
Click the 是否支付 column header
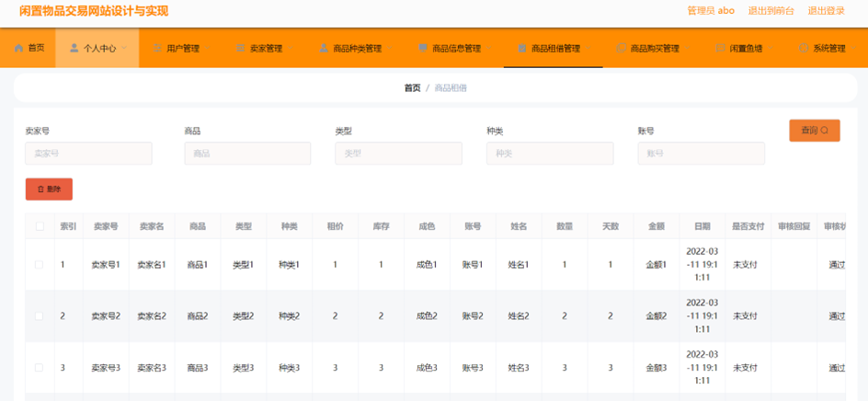[x=748, y=226]
